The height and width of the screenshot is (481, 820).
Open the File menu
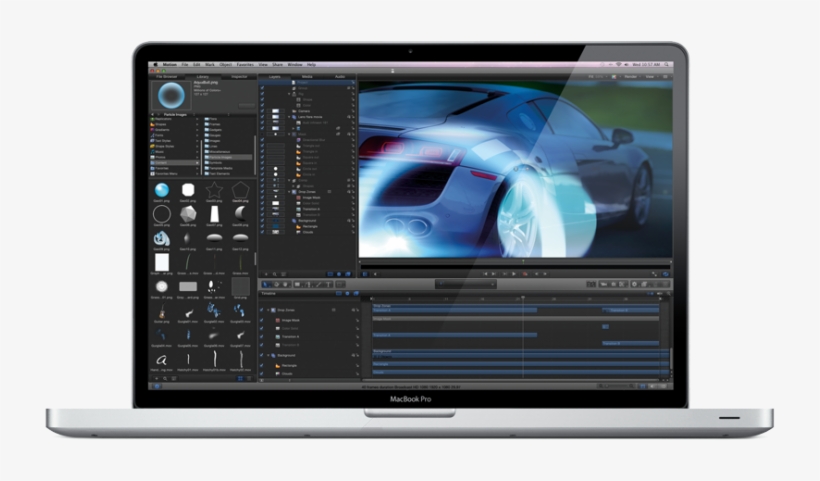pos(185,64)
